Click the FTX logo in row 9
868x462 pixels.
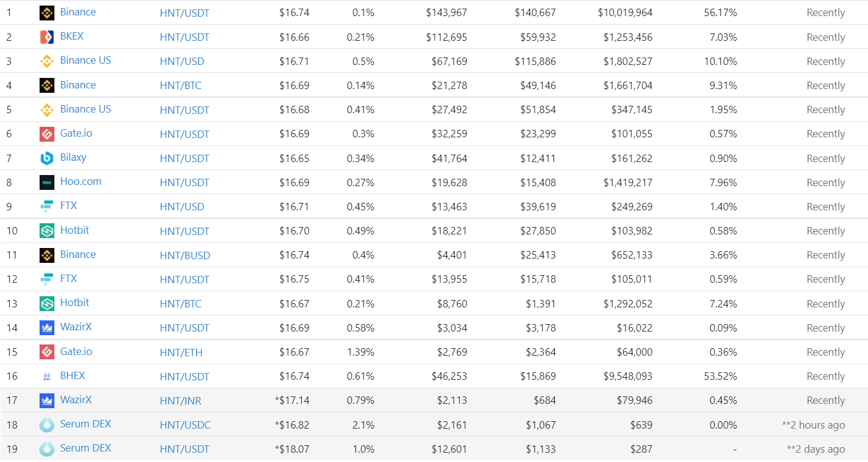click(47, 206)
